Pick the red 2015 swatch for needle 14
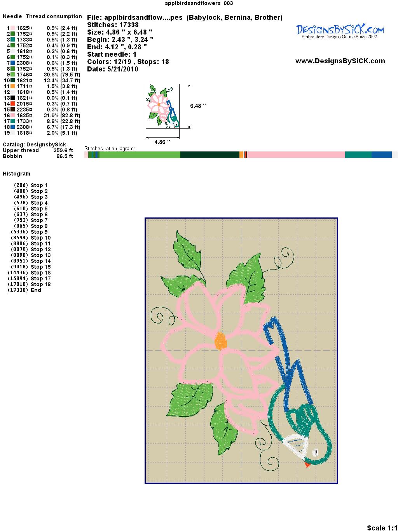 click(13, 104)
